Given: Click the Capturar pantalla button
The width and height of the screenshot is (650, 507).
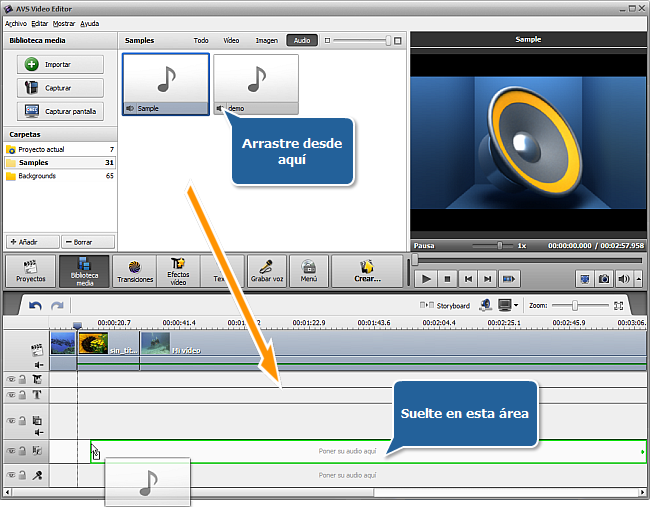Looking at the screenshot, I should click(60, 111).
